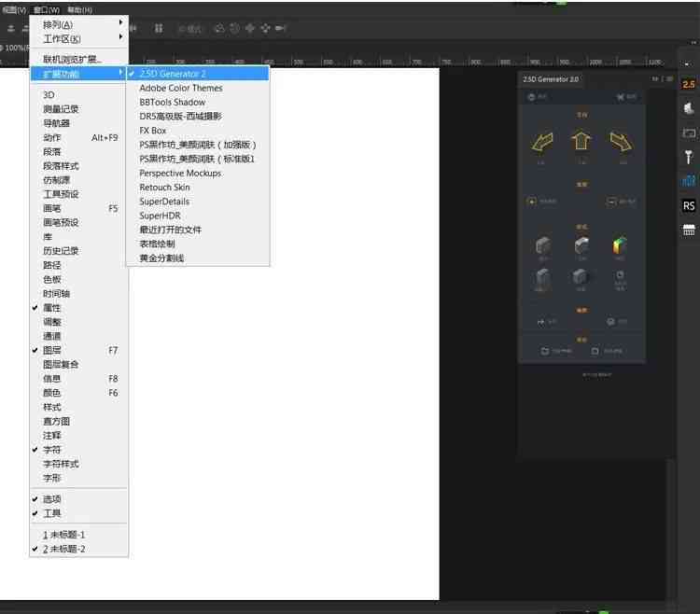Click the right-pointing arrow in 2.5D Generator

pyautogui.click(x=621, y=142)
